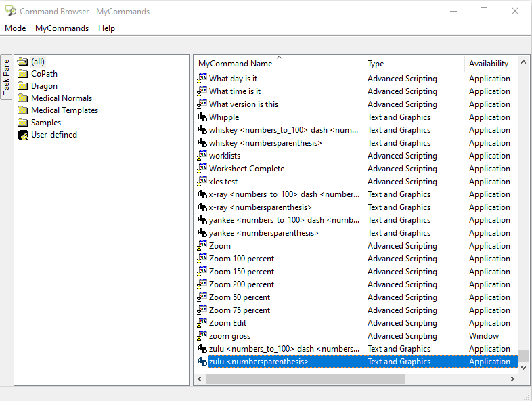Viewport: 532px width, 401px height.
Task: Select x-ray <numbers_to_100> dash command name
Action: pos(284,194)
